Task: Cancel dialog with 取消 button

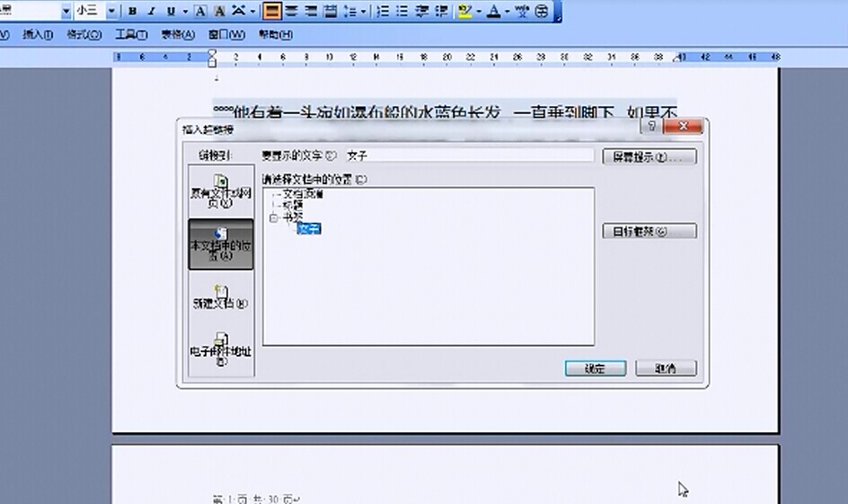Action: coord(666,368)
